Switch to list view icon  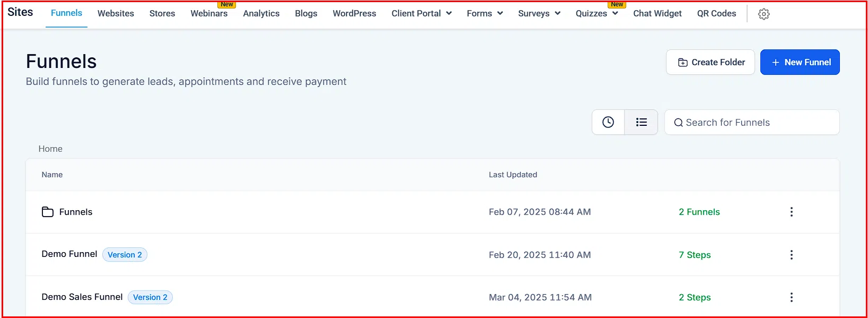(x=641, y=122)
